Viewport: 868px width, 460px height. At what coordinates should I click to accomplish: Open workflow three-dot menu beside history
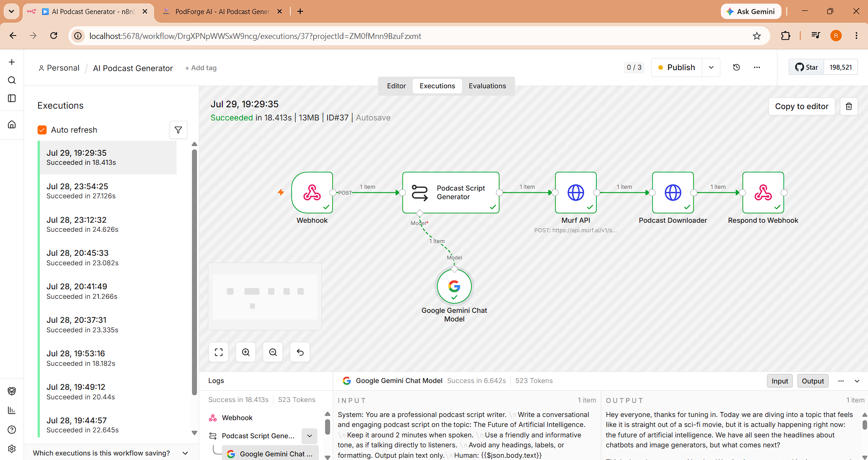click(757, 67)
